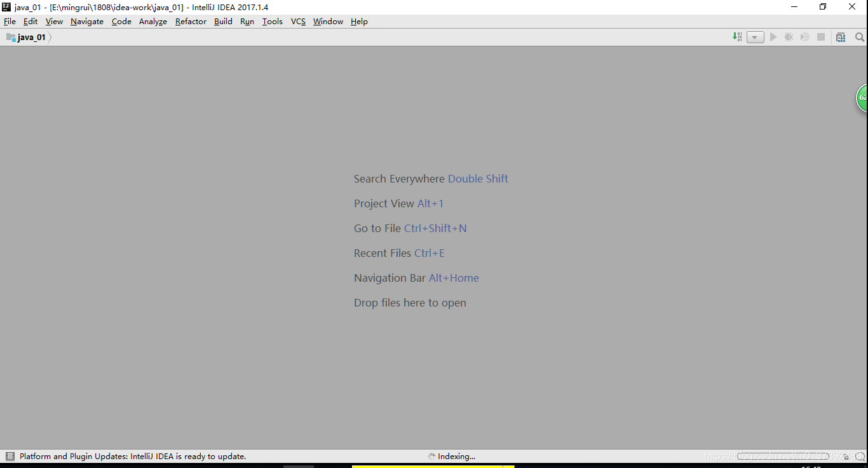Open the Refactor menu
The width and height of the screenshot is (868, 468).
[x=191, y=21]
